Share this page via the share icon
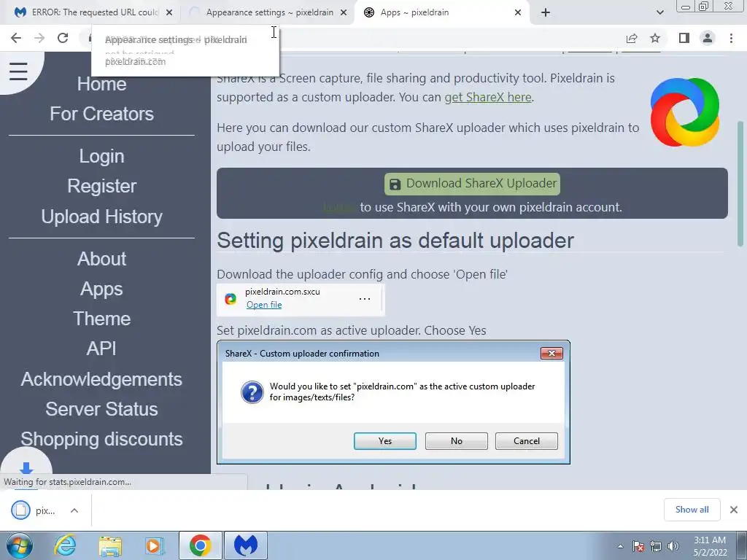 click(x=632, y=38)
